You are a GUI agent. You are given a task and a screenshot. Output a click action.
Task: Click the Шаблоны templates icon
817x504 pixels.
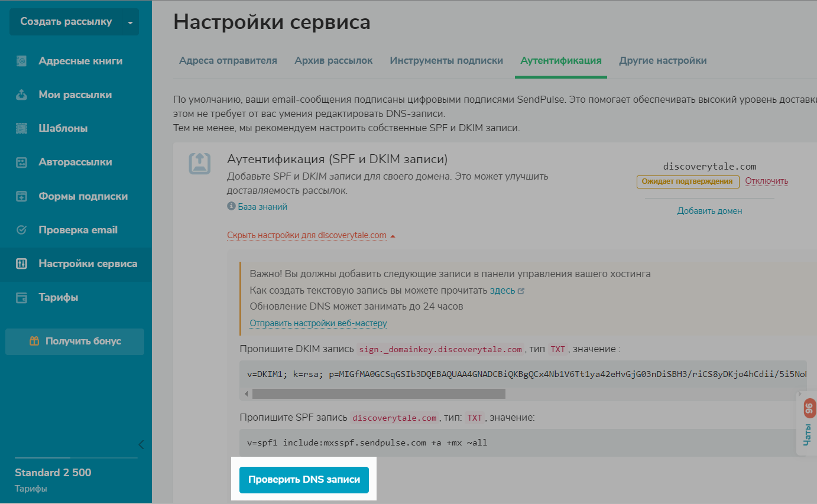(22, 128)
